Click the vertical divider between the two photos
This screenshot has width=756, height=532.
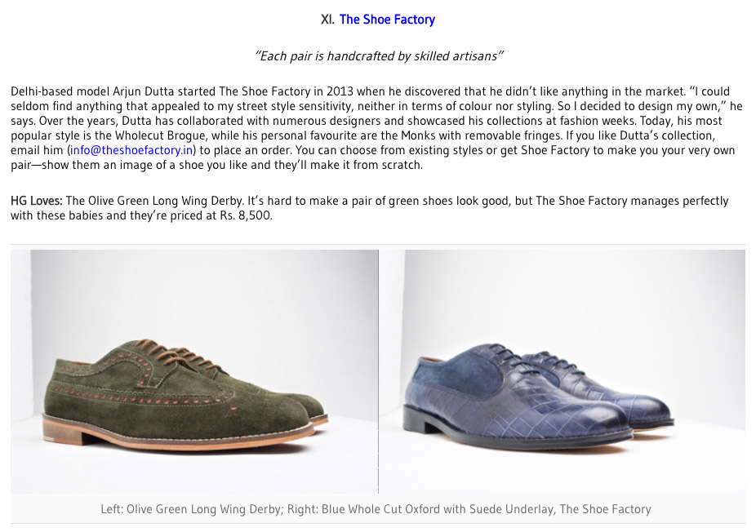click(x=379, y=371)
